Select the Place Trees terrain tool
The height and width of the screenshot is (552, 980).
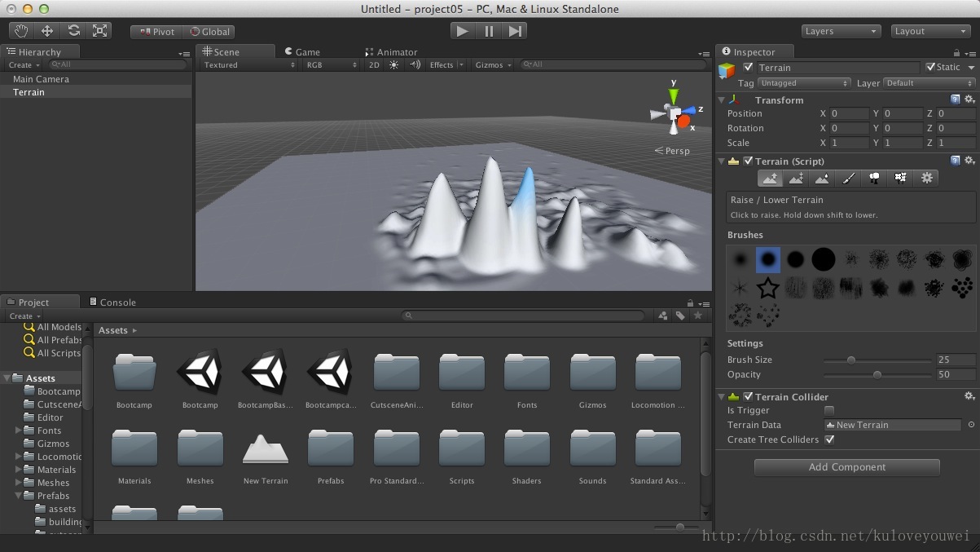click(x=874, y=178)
